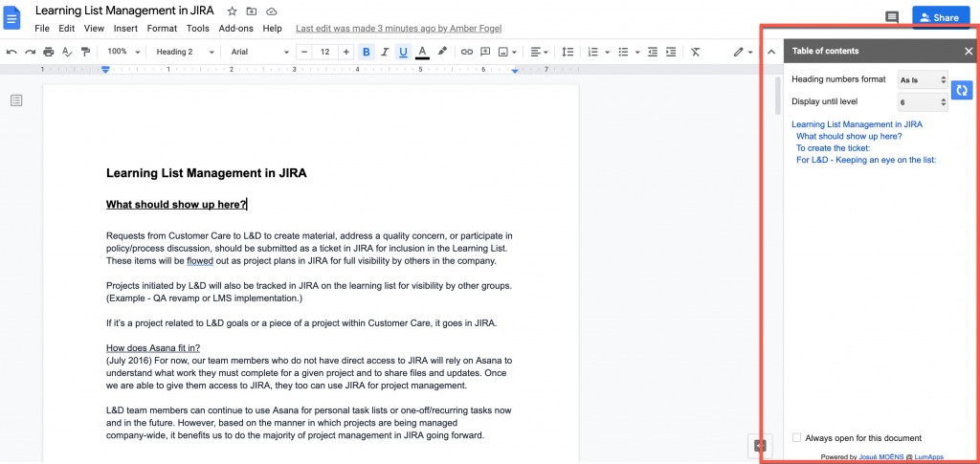Print the document using printer icon
This screenshot has height=464, width=980.
(48, 52)
